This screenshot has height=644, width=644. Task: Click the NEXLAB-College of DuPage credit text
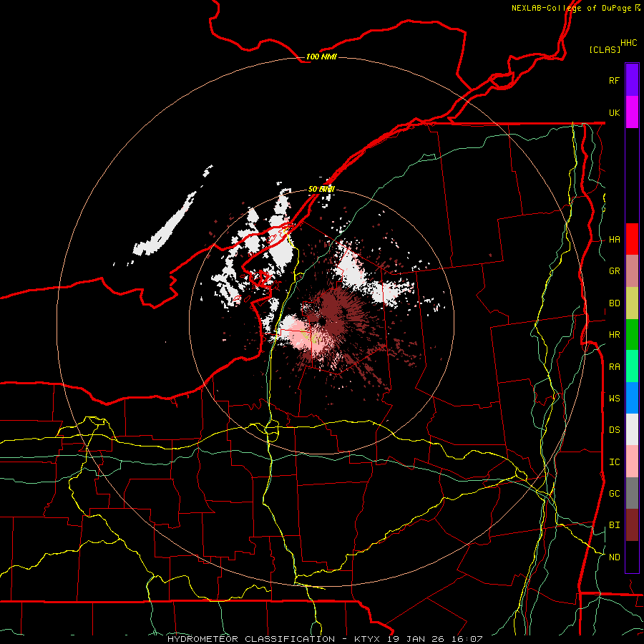[571, 8]
